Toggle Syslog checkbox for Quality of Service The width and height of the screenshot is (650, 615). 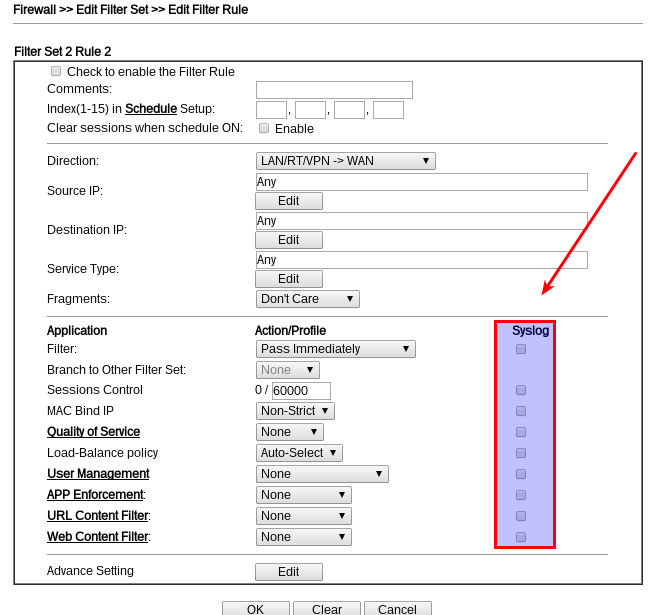(520, 432)
